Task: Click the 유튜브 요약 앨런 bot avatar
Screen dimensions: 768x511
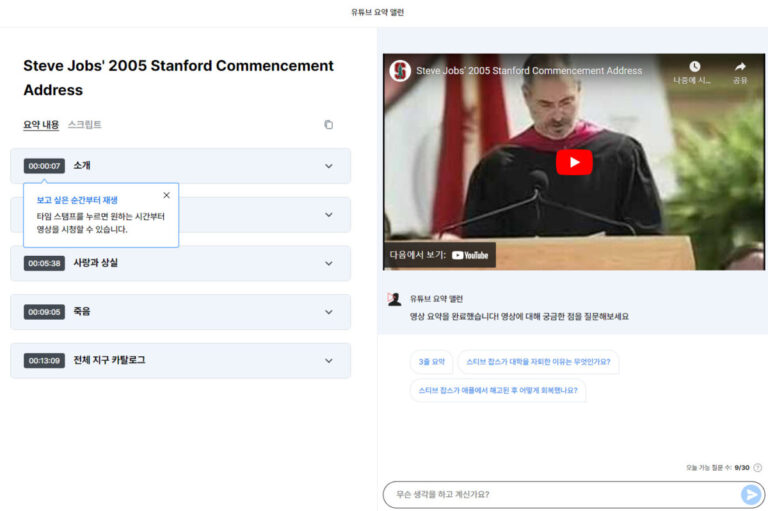Action: [394, 299]
